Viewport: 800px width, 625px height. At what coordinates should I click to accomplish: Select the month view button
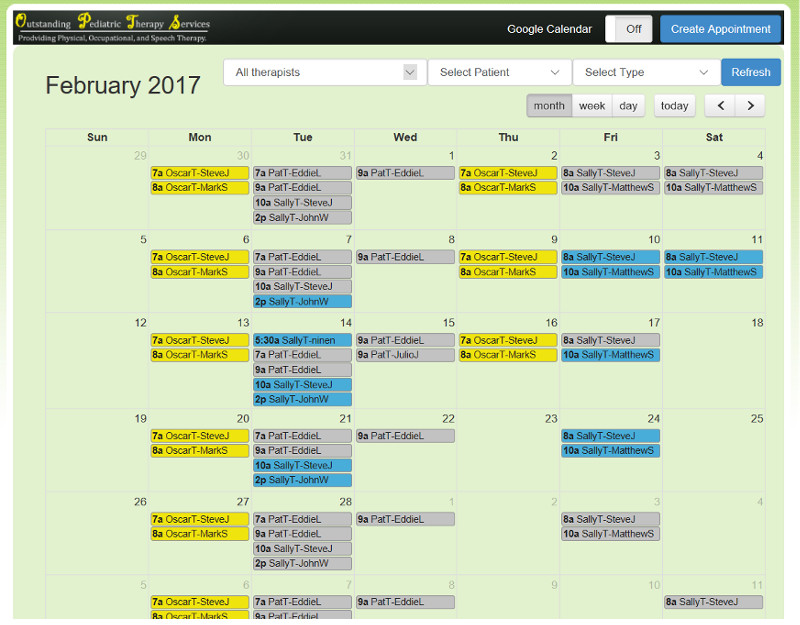(x=549, y=105)
